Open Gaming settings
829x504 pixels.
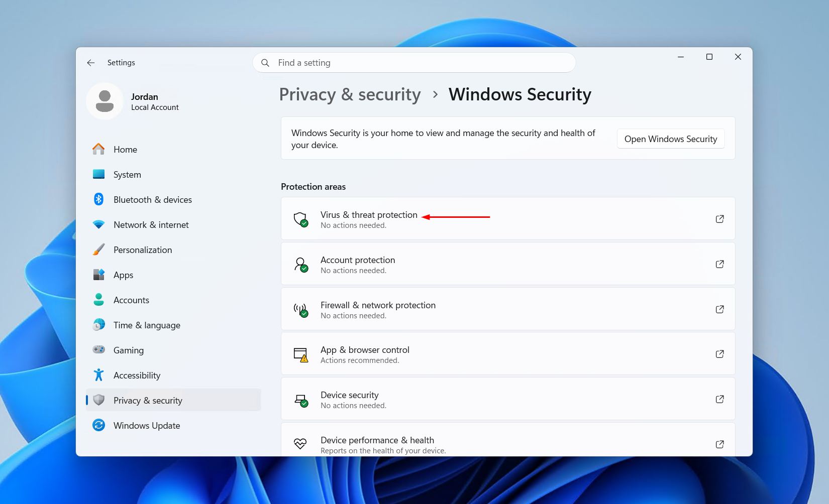(173, 350)
